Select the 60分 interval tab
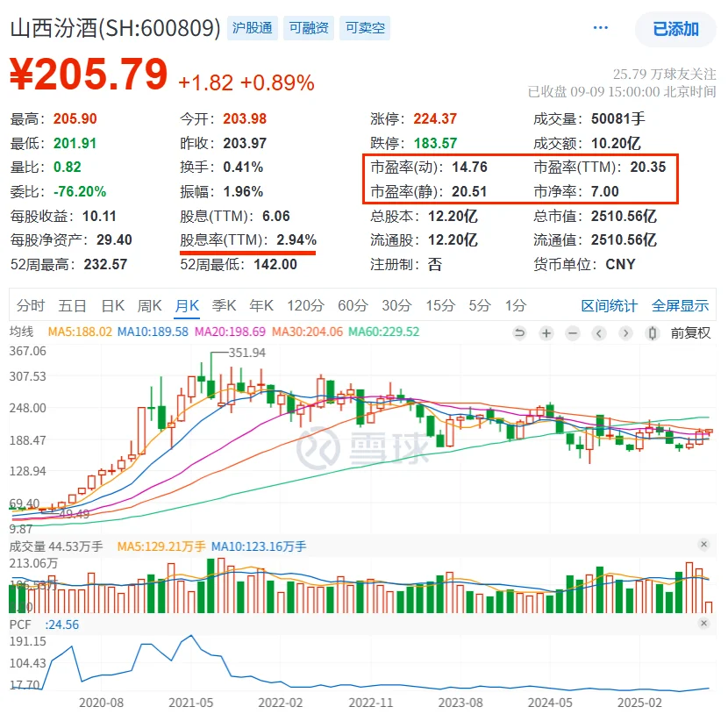Viewport: 728px width, 721px height. pyautogui.click(x=353, y=305)
